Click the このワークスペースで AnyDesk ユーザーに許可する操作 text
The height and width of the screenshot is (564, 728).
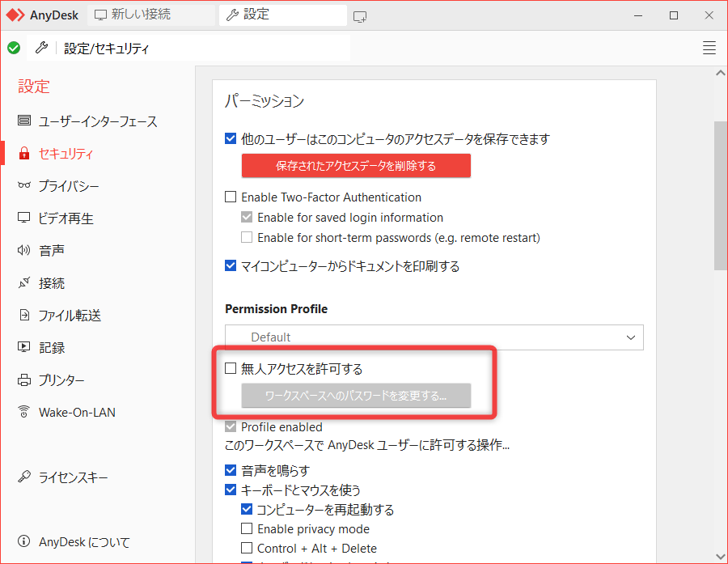(366, 446)
